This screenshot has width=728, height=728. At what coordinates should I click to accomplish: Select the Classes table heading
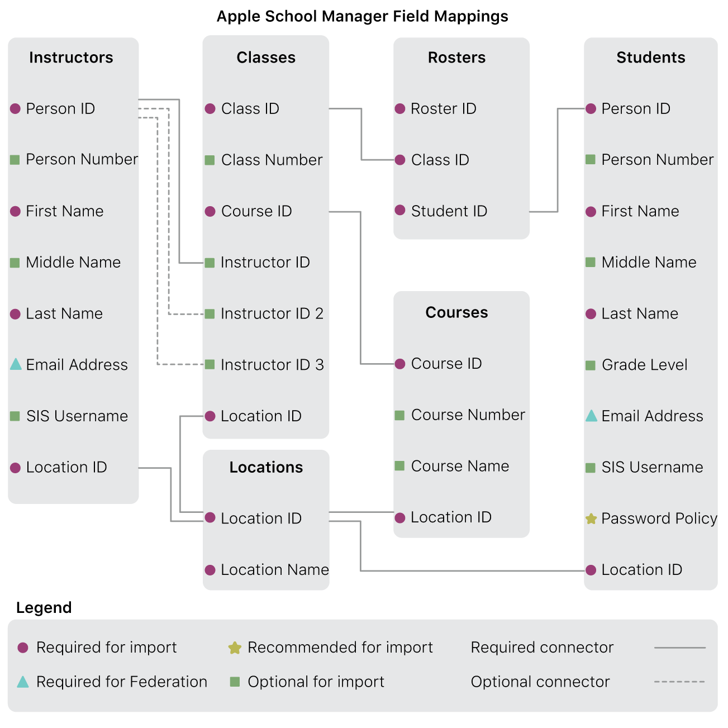point(266,58)
